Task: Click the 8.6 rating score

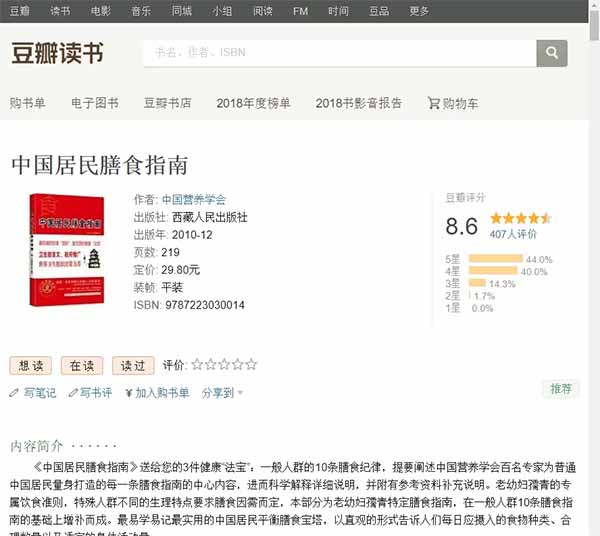Action: [x=461, y=226]
